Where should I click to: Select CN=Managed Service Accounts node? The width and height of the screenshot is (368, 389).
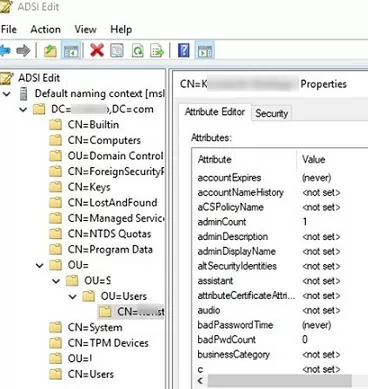click(116, 218)
